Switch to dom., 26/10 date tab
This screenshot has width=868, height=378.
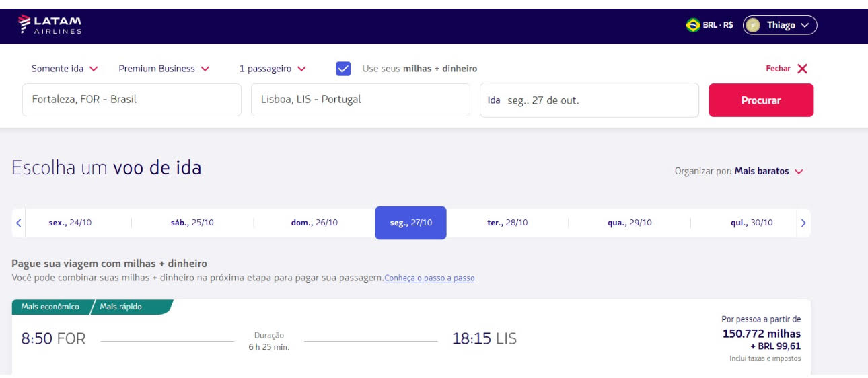tap(314, 223)
